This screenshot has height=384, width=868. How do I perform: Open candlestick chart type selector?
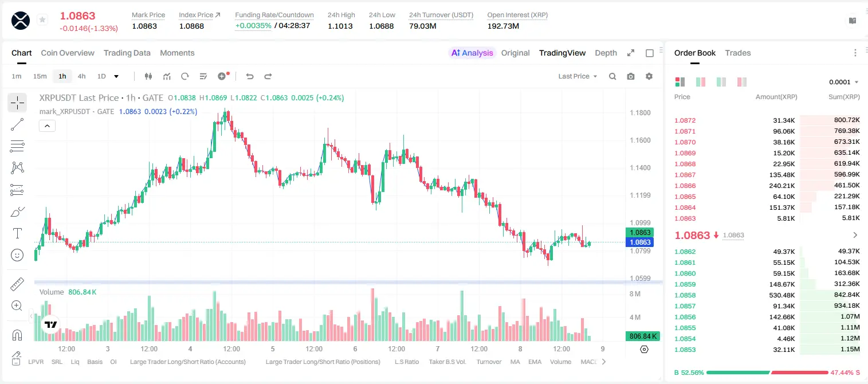point(148,76)
